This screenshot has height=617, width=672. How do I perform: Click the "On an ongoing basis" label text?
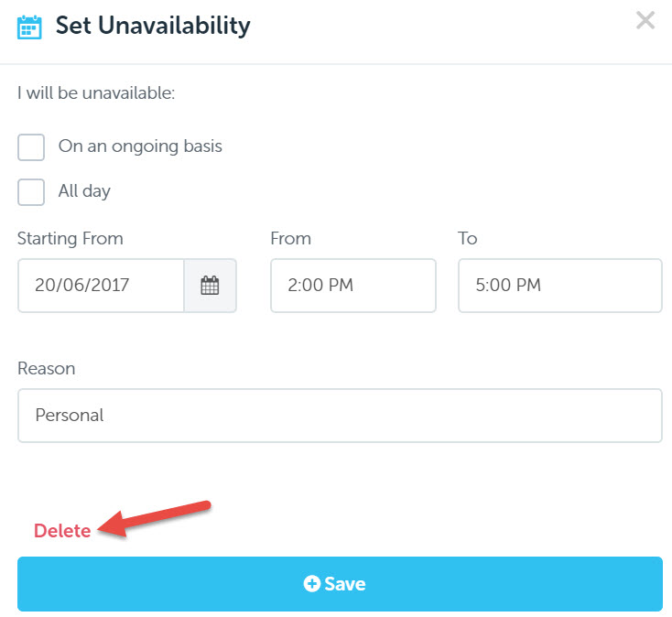(140, 146)
